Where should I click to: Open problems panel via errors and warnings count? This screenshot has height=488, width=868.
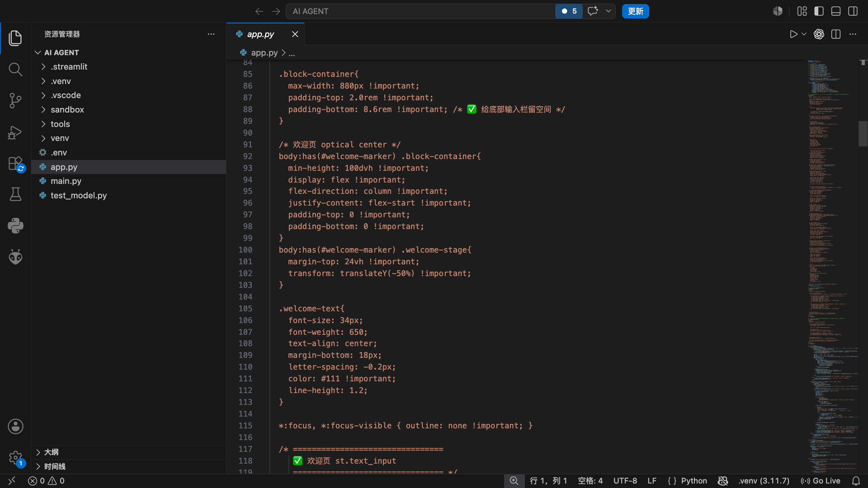point(47,481)
